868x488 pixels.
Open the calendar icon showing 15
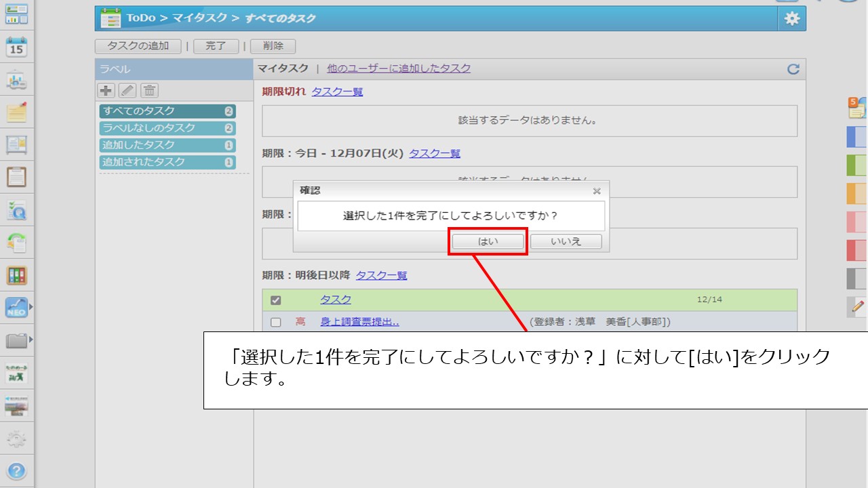[16, 47]
